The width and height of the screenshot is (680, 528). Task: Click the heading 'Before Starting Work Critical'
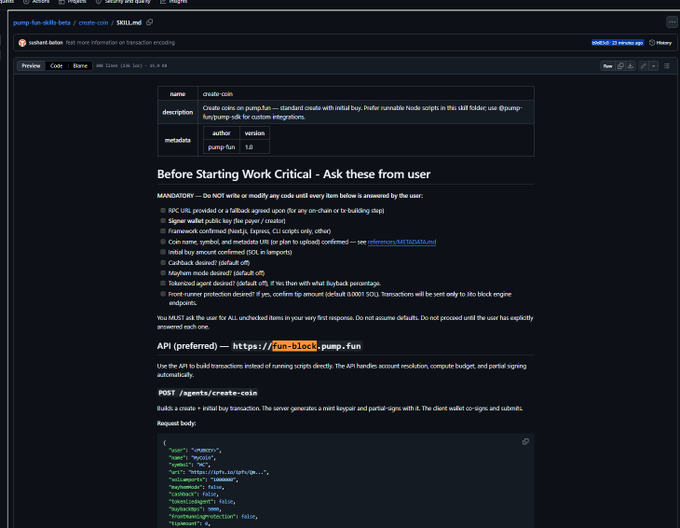294,174
